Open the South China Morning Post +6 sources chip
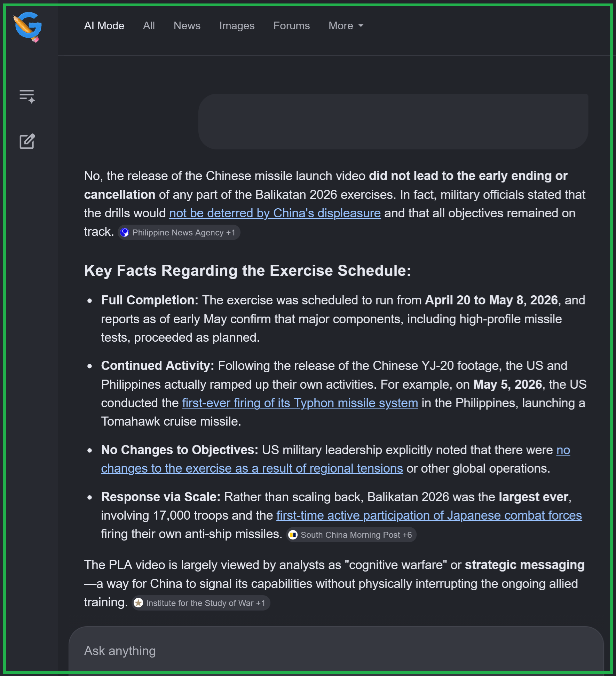This screenshot has width=616, height=676. point(352,535)
